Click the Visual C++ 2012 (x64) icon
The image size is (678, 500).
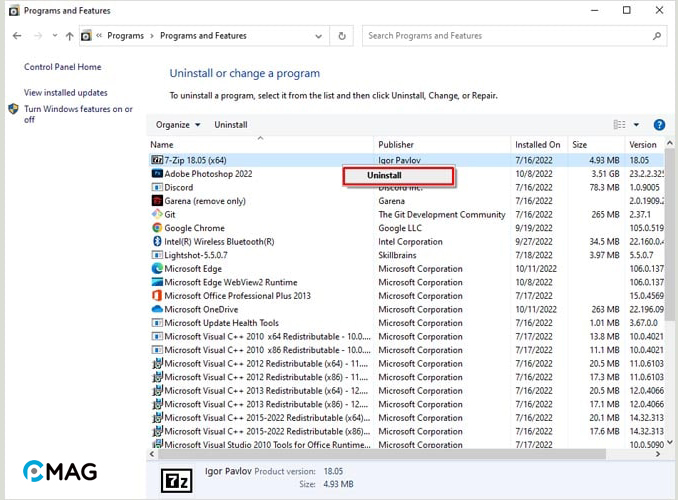[x=157, y=363]
